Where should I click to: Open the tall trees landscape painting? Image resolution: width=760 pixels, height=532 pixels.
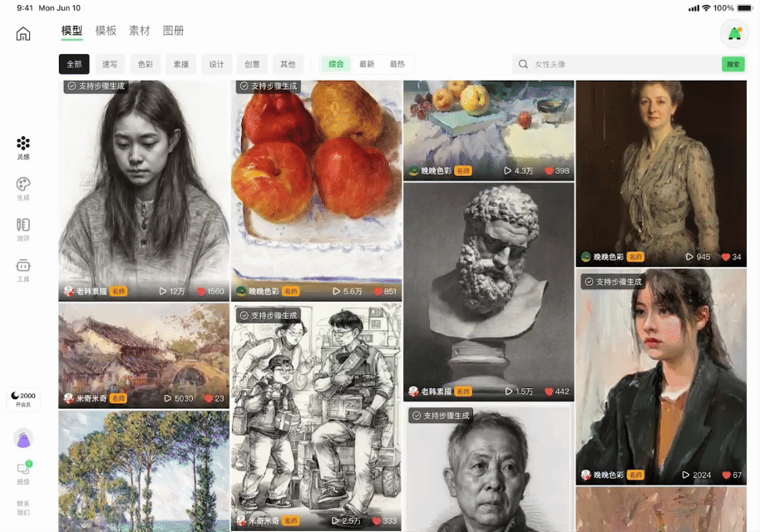144,471
